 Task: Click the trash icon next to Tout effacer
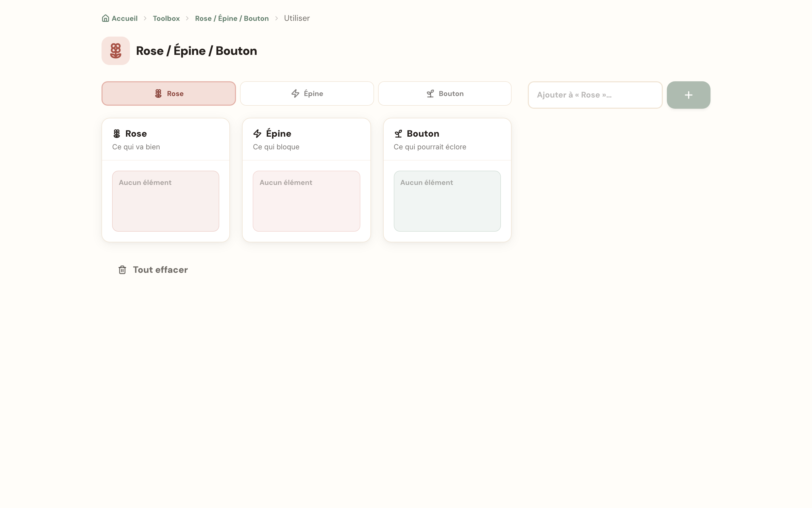tap(122, 270)
